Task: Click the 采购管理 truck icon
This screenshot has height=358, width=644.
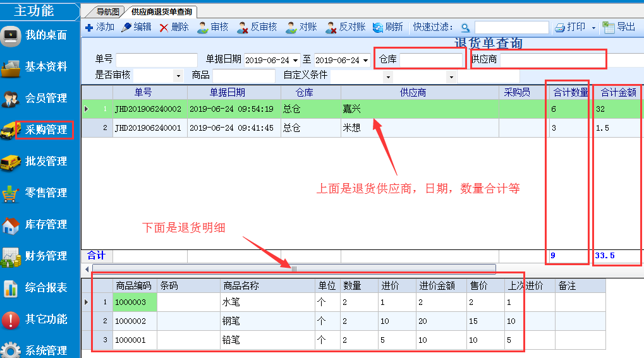Action: [x=10, y=131]
